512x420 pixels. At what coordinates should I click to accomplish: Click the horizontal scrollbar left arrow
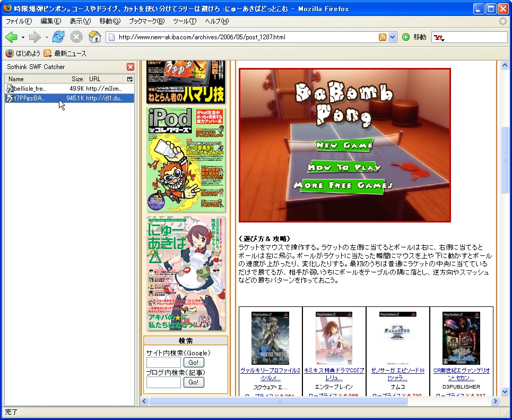pyautogui.click(x=144, y=401)
